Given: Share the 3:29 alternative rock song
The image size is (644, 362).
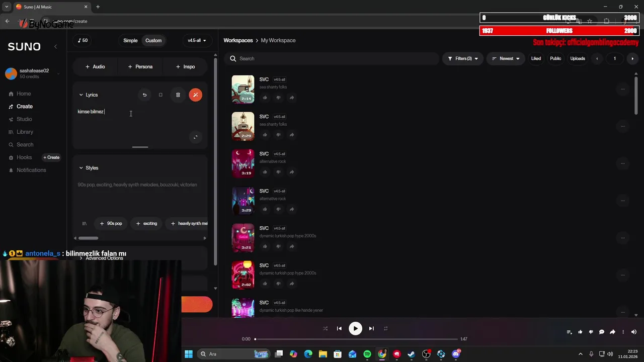Looking at the screenshot, I should tap(291, 209).
